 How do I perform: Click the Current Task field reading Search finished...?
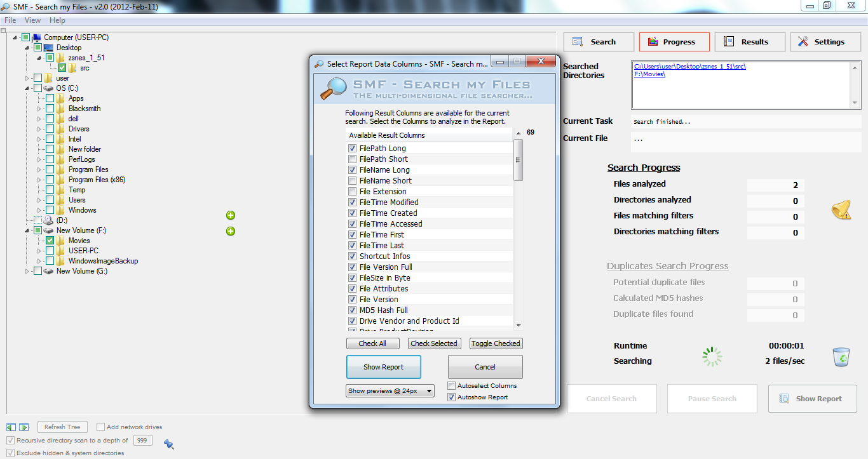click(745, 121)
